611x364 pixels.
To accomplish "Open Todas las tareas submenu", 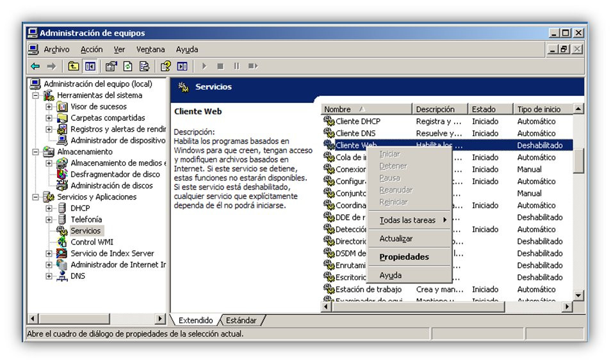I will coord(409,220).
